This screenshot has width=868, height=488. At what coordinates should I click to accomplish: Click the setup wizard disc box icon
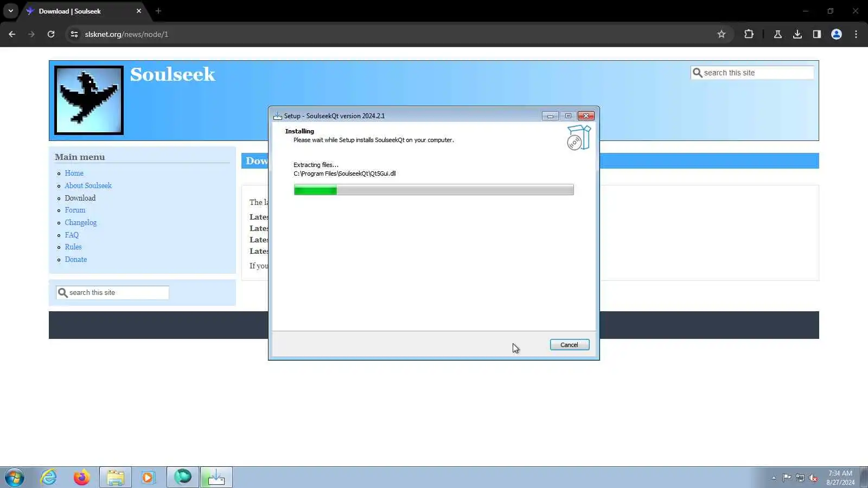(x=578, y=138)
